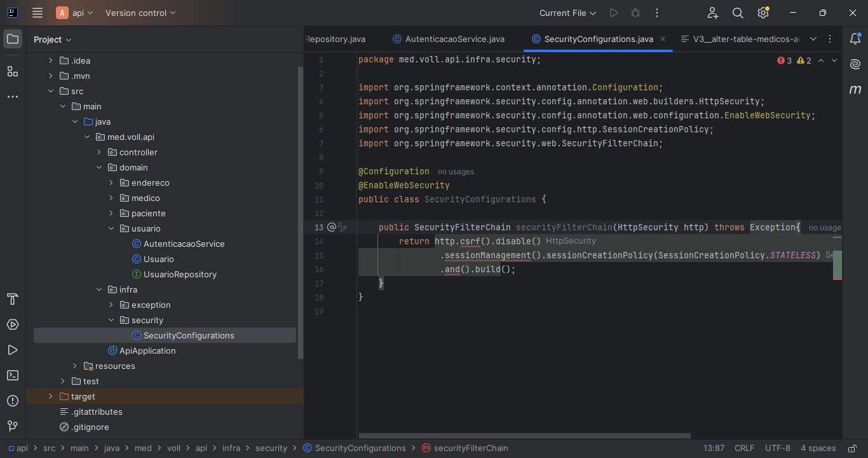This screenshot has height=458, width=868.
Task: Select .gitattributes file in project tree
Action: tap(91, 412)
